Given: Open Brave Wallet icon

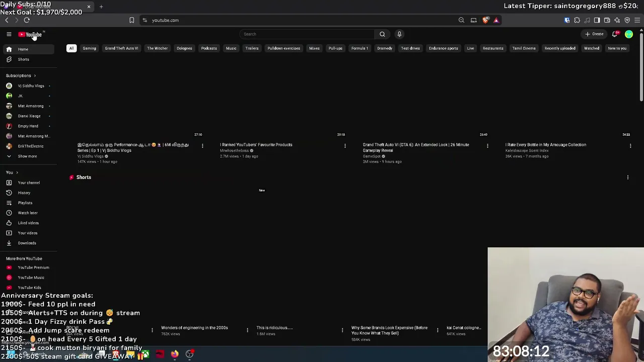Looking at the screenshot, I should coord(607,20).
